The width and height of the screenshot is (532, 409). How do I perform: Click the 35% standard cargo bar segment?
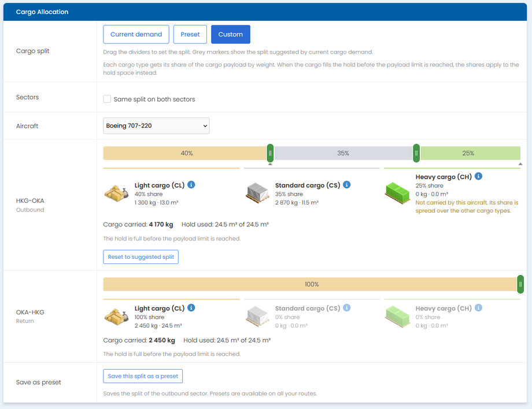pos(343,153)
